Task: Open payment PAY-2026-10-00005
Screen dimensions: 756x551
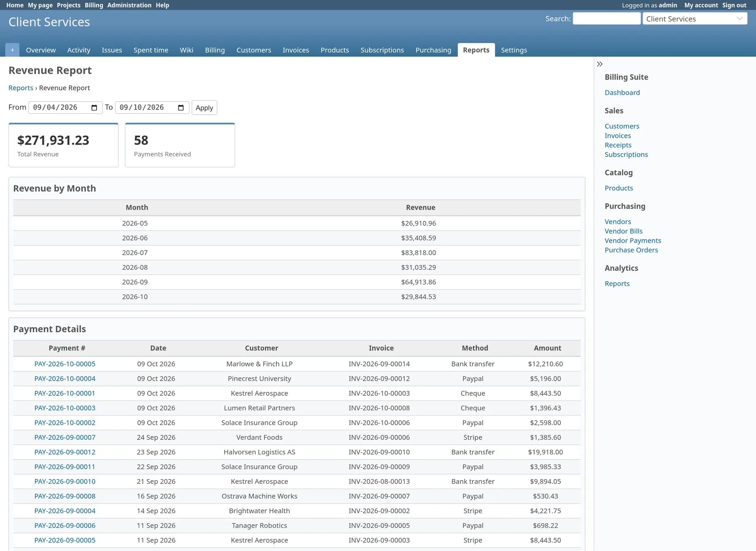Action: click(x=65, y=364)
